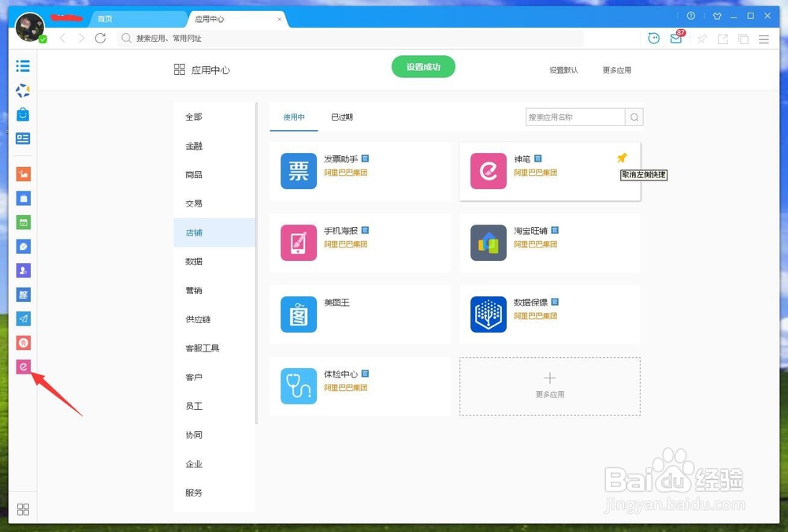Viewport: 788px width, 532px height.
Task: Click the user avatar picture
Action: coord(30,27)
